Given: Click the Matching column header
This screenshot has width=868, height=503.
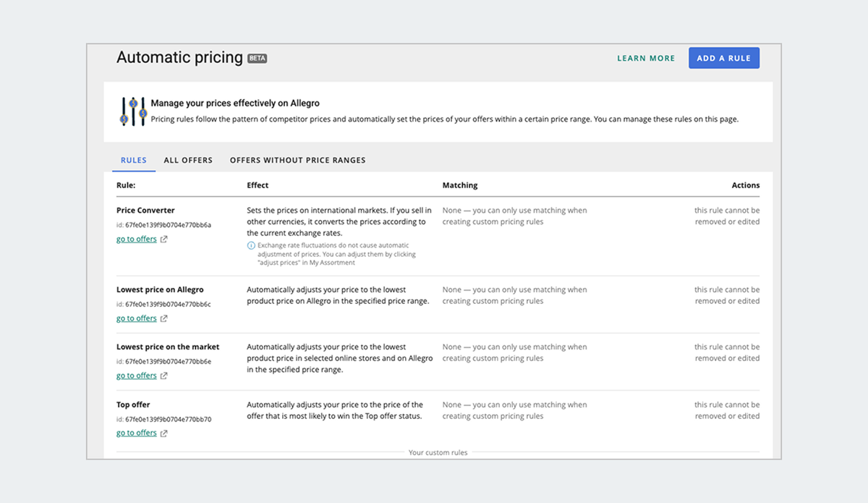Looking at the screenshot, I should point(460,185).
